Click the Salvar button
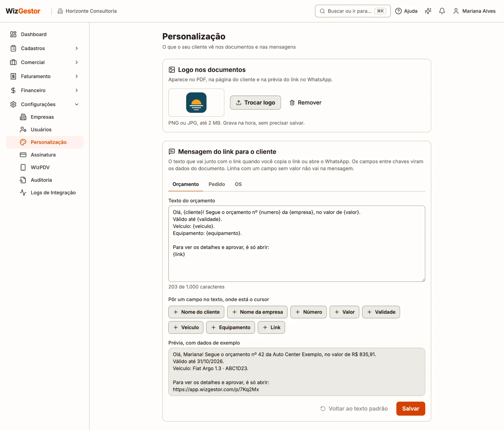504x430 pixels. click(x=411, y=409)
